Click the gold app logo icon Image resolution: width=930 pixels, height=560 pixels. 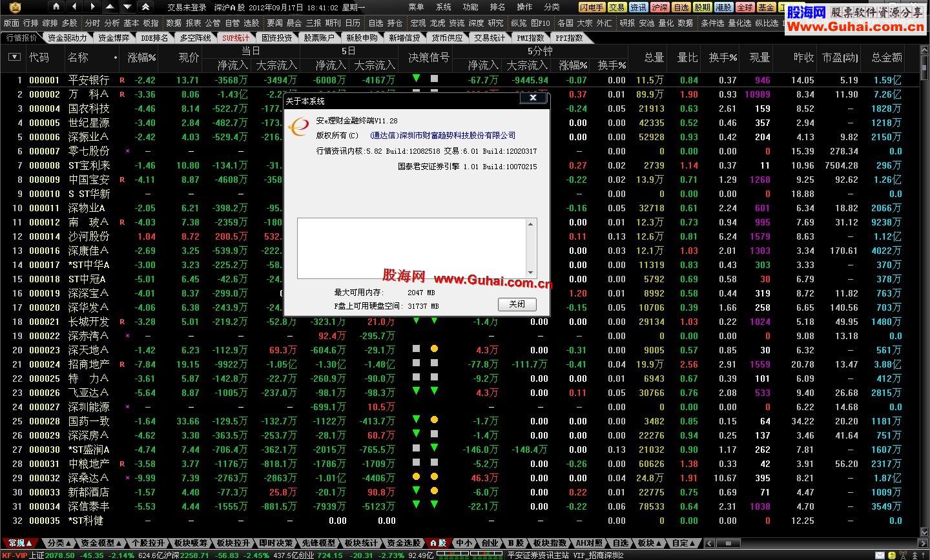pos(15,7)
